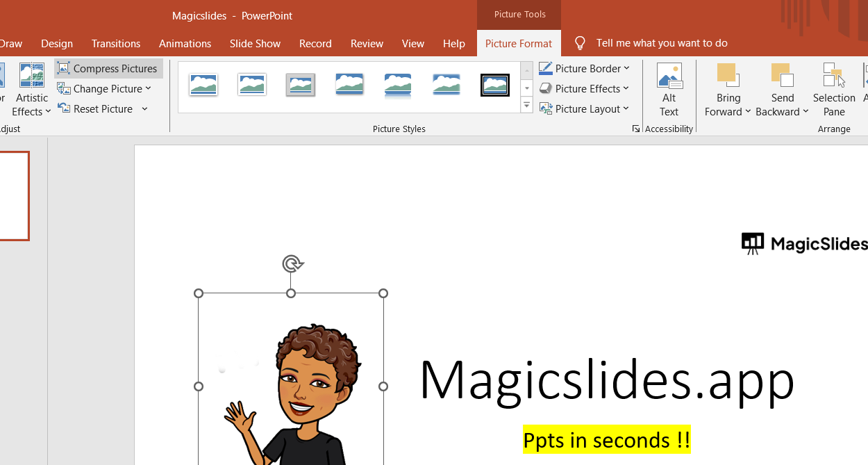Image resolution: width=868 pixels, height=465 pixels.
Task: Expand the Reset Picture arrow menu
Action: (144, 108)
